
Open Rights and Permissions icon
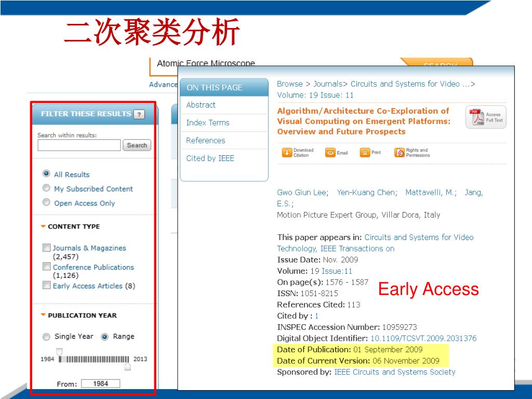pos(400,153)
